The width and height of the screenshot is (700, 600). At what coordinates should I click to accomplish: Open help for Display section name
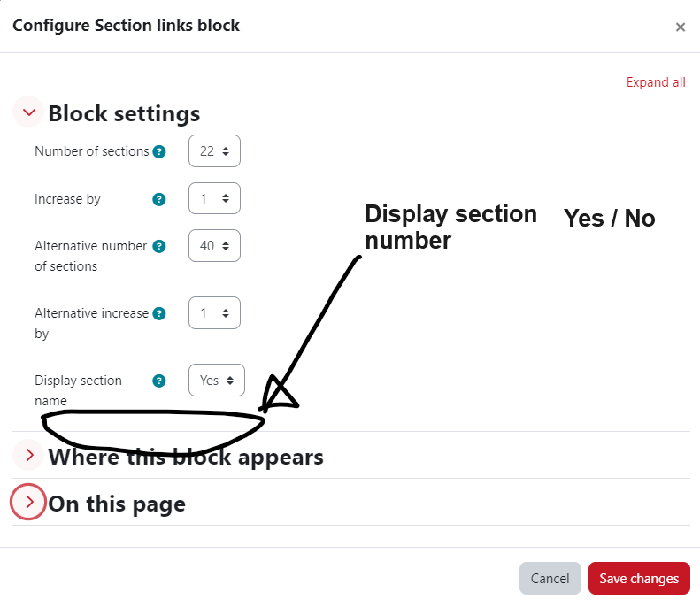click(x=159, y=381)
